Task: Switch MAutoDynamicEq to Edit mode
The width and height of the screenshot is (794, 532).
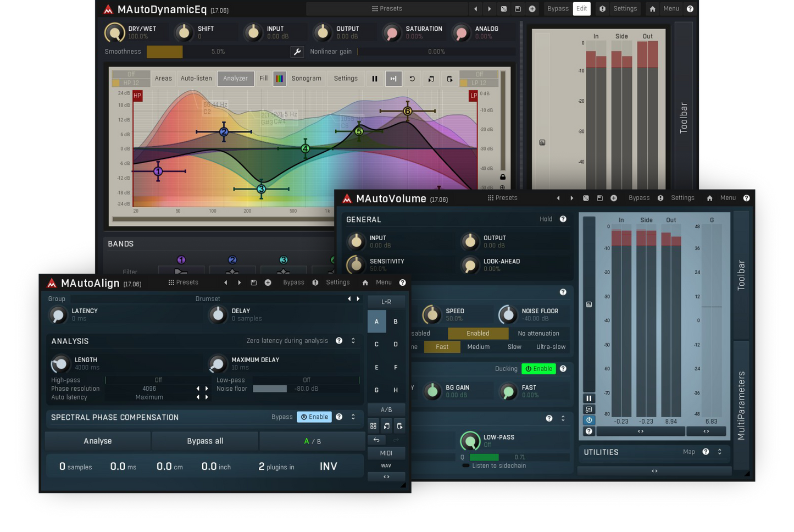Action: click(x=581, y=9)
